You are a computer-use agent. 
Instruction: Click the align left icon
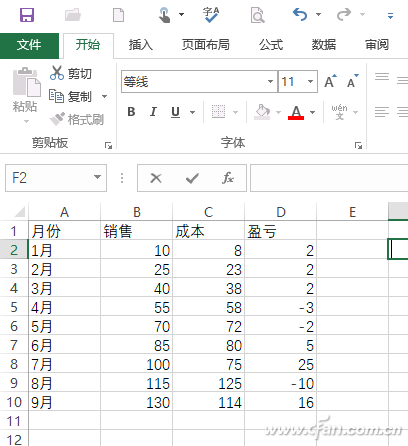click(382, 112)
